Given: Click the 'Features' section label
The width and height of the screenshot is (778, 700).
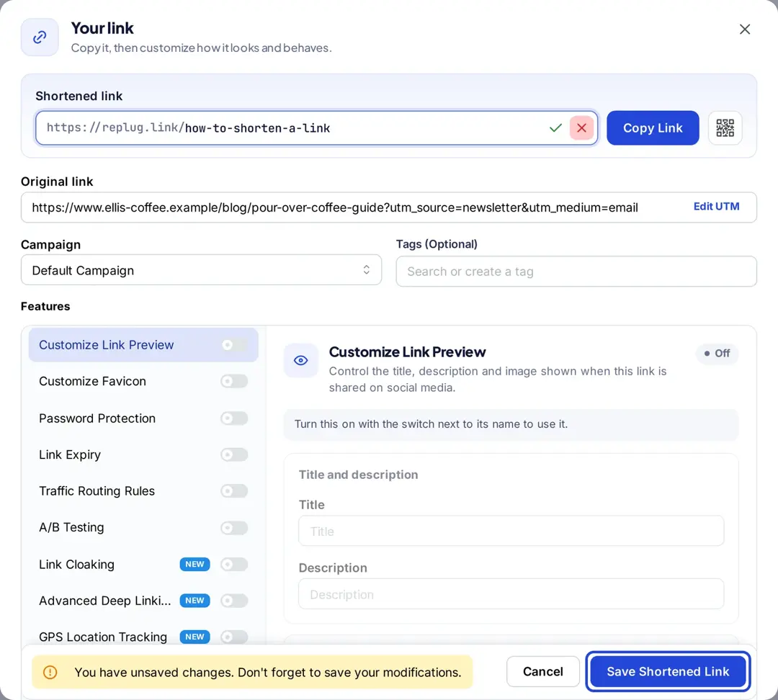Looking at the screenshot, I should click(x=45, y=306).
